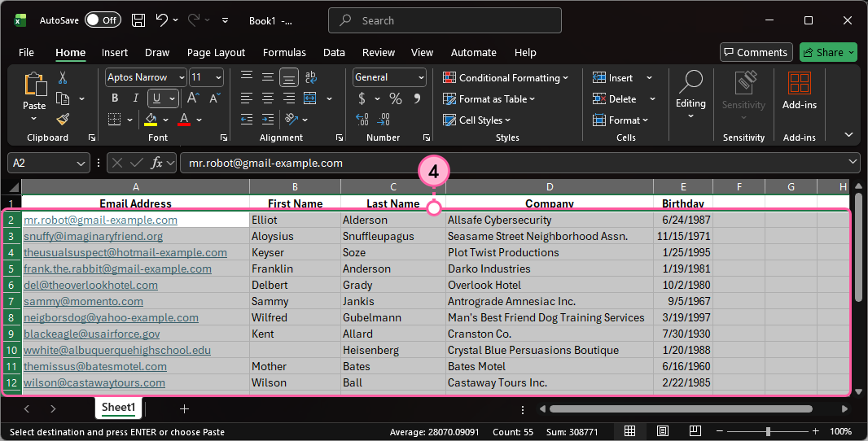Apply Percent Style with the % icon
Viewport: 868px width, 441px height.
click(395, 98)
